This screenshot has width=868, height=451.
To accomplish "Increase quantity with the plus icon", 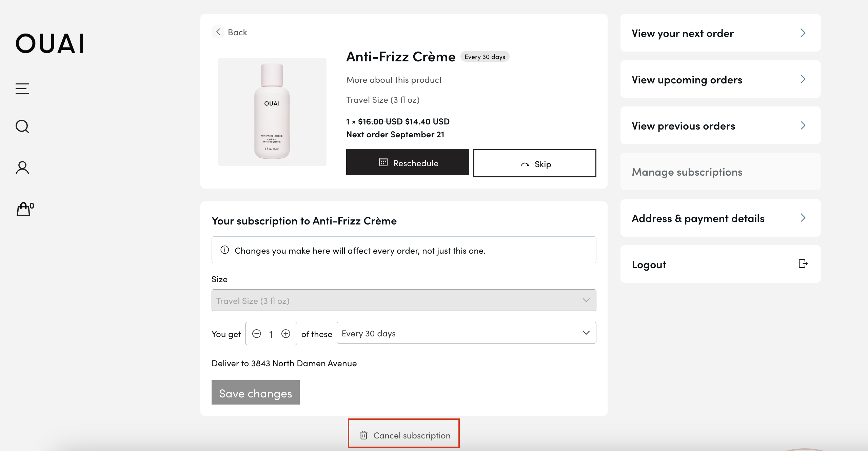I will (286, 334).
